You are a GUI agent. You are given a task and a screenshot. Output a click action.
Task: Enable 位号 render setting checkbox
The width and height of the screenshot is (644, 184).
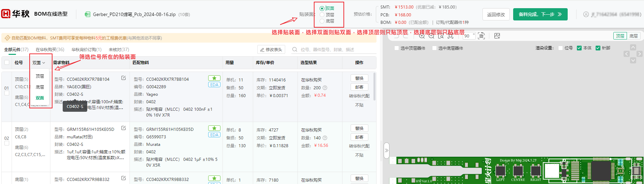click(x=561, y=48)
